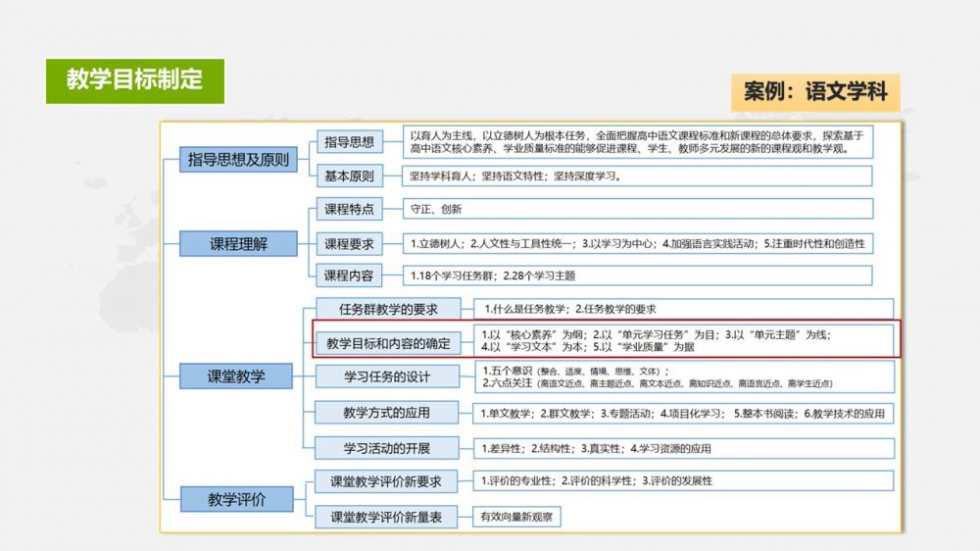Select the 课堂教学评价新要求 node
This screenshot has width=980, height=551.
click(386, 481)
